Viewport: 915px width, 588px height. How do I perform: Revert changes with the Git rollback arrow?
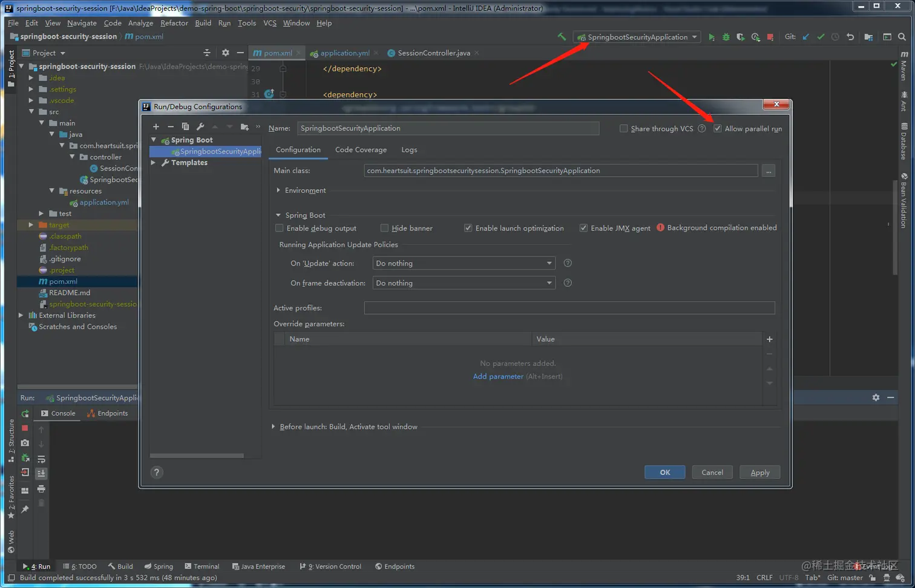tap(850, 37)
